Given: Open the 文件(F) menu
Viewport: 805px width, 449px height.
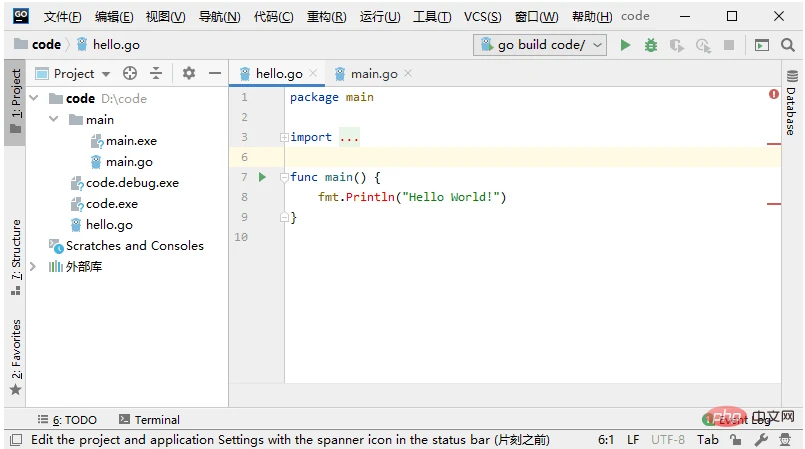Looking at the screenshot, I should click(62, 17).
